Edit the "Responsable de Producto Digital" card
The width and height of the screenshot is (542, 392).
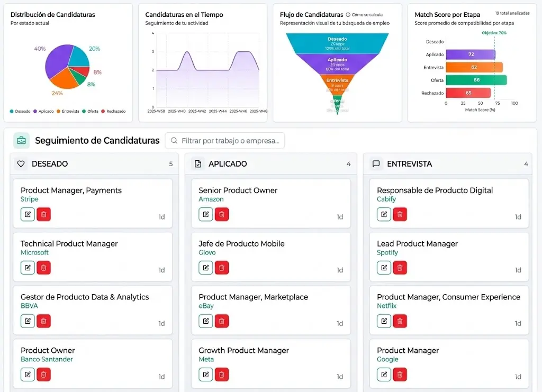click(x=383, y=214)
